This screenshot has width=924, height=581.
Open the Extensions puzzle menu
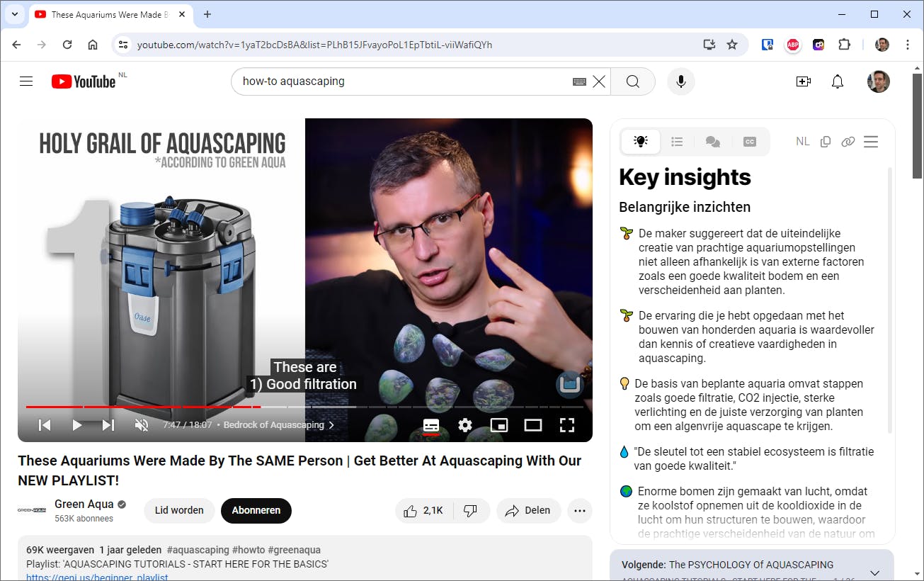844,45
